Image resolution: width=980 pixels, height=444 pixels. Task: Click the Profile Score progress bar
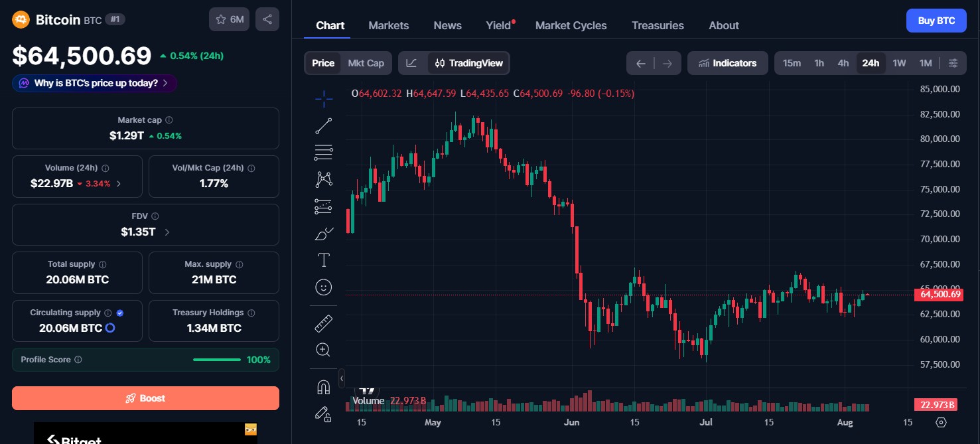(x=217, y=360)
